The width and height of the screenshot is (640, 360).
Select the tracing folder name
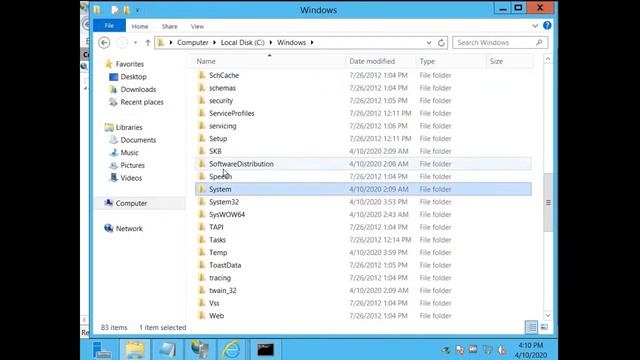(x=220, y=278)
